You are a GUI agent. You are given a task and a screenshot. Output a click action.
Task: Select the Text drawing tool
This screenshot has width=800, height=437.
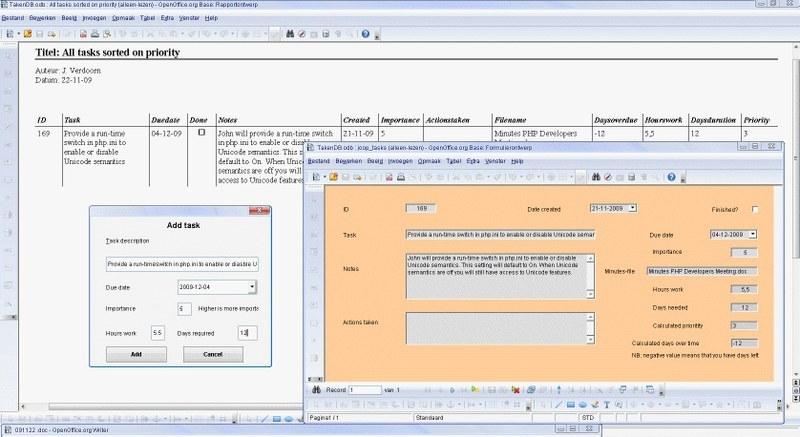[x=607, y=405]
